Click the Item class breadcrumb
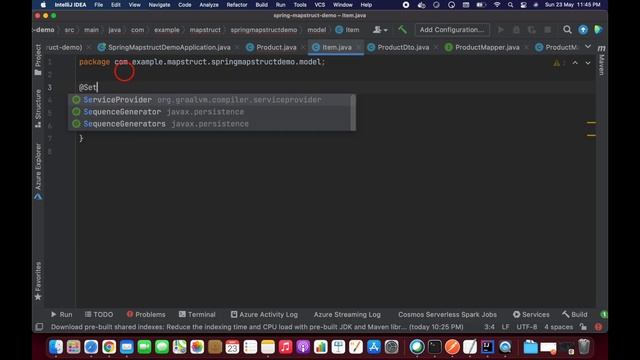Screen dimensions: 640x360 [347, 30]
